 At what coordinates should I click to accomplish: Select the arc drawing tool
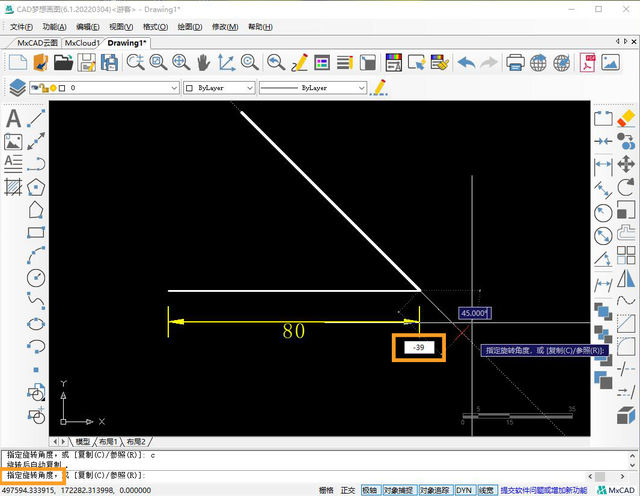pyautogui.click(x=36, y=256)
